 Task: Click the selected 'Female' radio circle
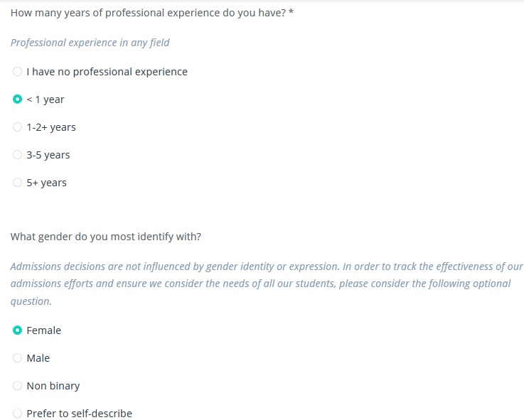click(x=17, y=330)
